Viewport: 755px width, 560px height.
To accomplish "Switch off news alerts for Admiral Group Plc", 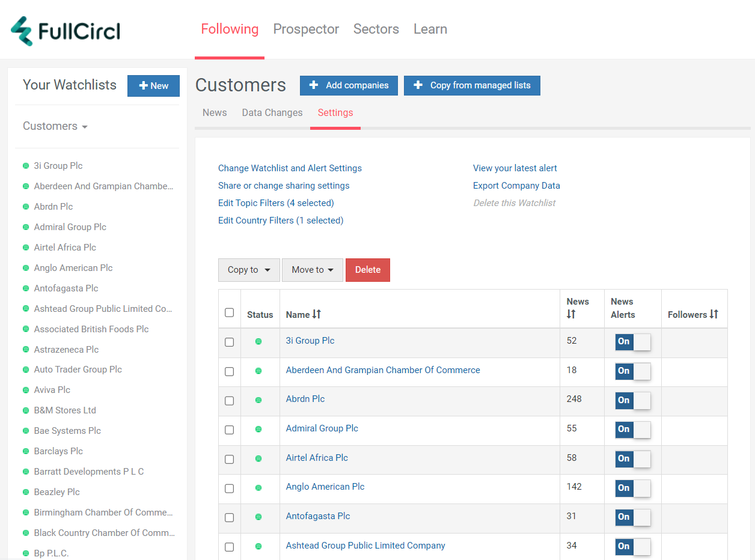I will click(633, 429).
